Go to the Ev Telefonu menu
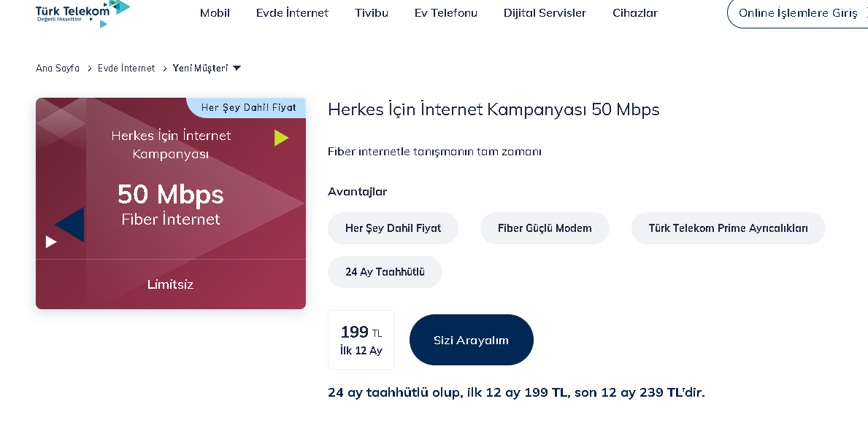868x439 pixels. 445,13
